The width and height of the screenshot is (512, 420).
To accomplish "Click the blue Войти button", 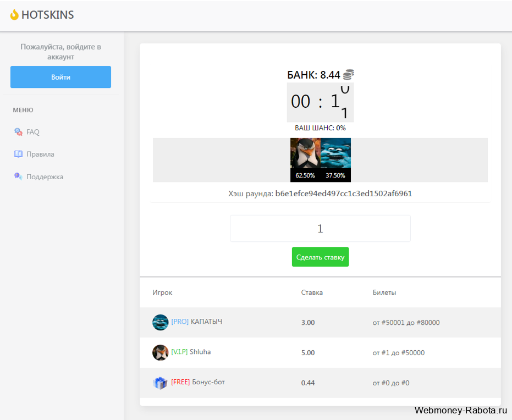I will pyautogui.click(x=60, y=77).
